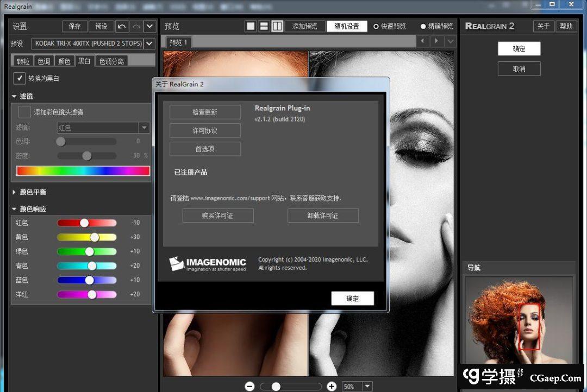Image resolution: width=587 pixels, height=392 pixels.
Task: Click the redo arrow icon in settings
Action: coord(136,26)
